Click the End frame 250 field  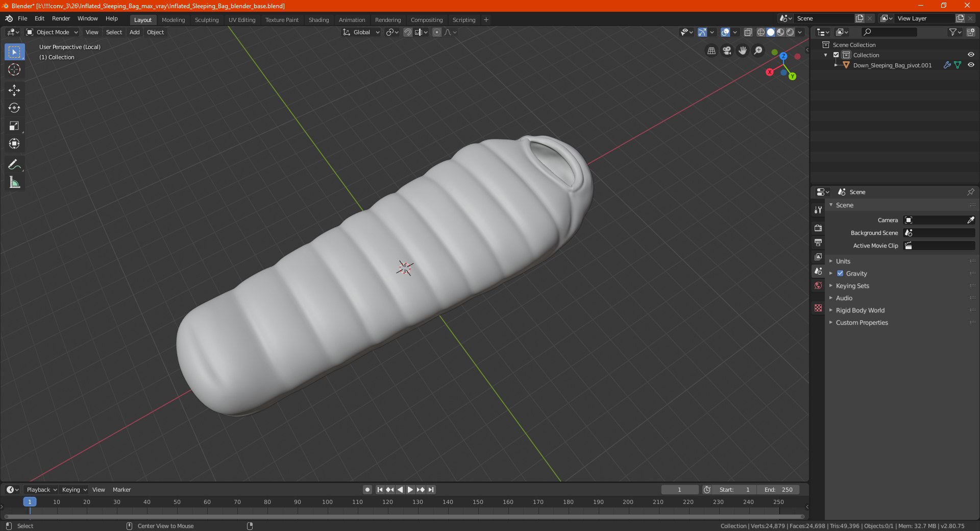point(778,490)
